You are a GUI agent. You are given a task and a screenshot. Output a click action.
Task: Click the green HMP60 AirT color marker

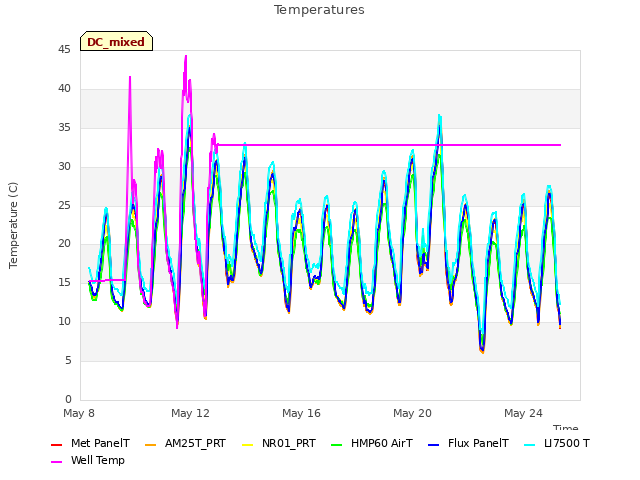[336, 445]
